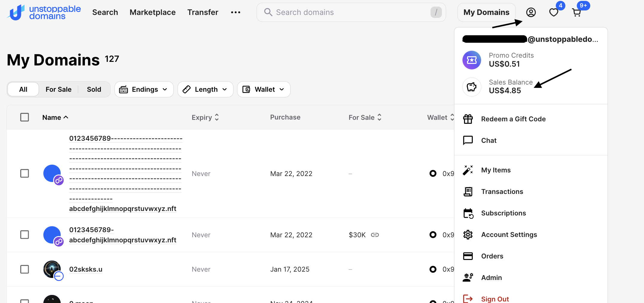This screenshot has height=303, width=644.
Task: Click the chat bubble icon
Action: (x=468, y=140)
